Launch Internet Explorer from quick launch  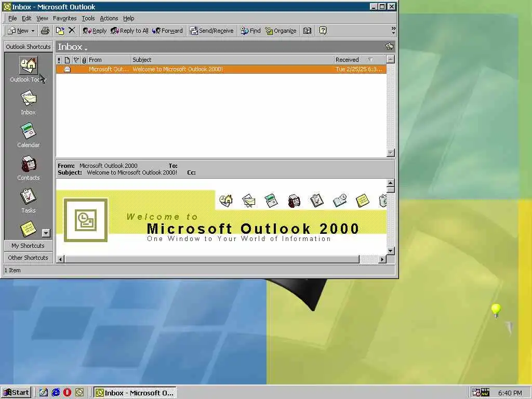pos(56,393)
